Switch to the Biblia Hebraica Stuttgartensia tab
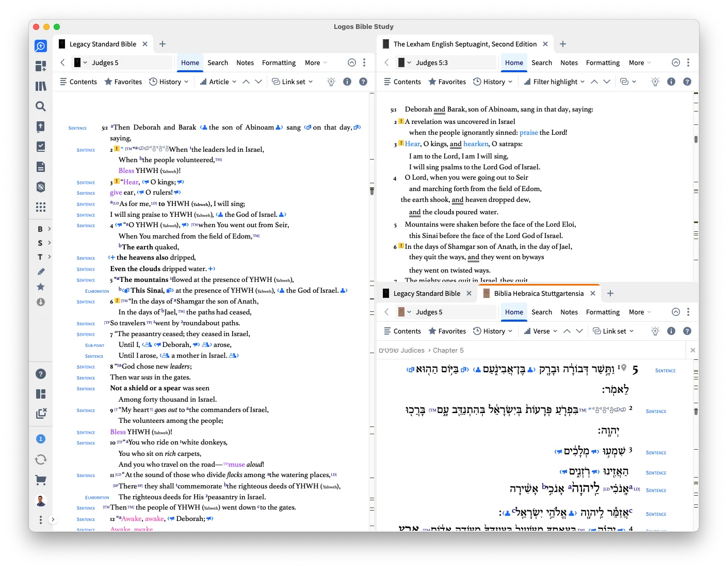Viewport: 728px width, 570px height. pyautogui.click(x=539, y=293)
